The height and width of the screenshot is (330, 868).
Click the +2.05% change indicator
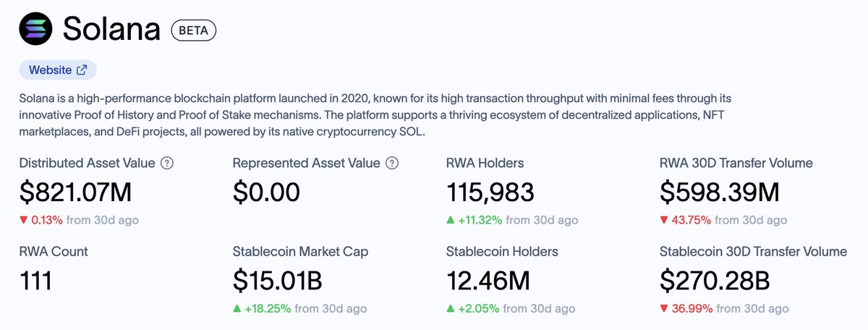click(473, 308)
